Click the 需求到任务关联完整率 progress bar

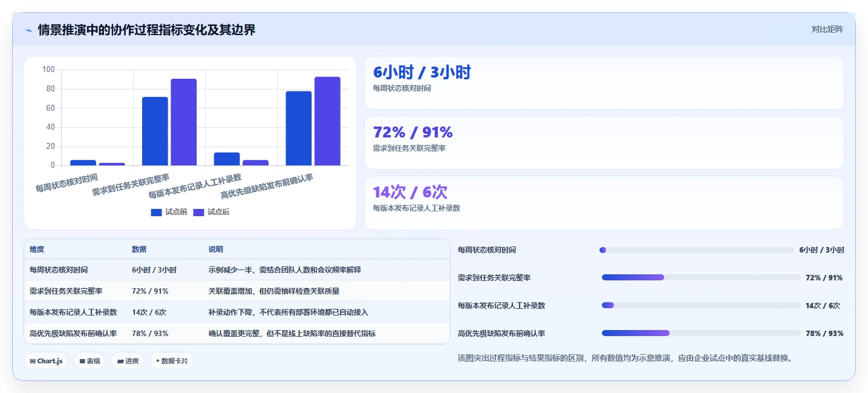(x=701, y=277)
